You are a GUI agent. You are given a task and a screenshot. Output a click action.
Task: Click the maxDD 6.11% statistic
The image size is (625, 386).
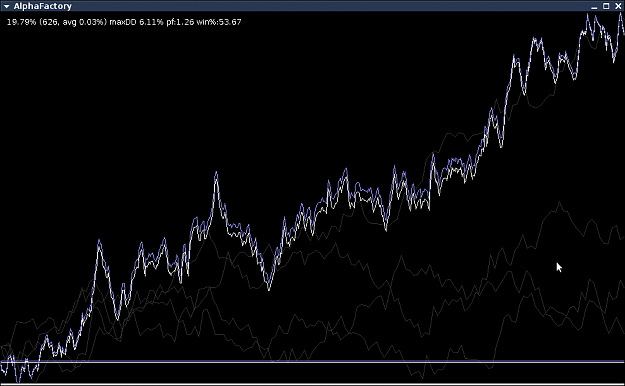[x=136, y=22]
